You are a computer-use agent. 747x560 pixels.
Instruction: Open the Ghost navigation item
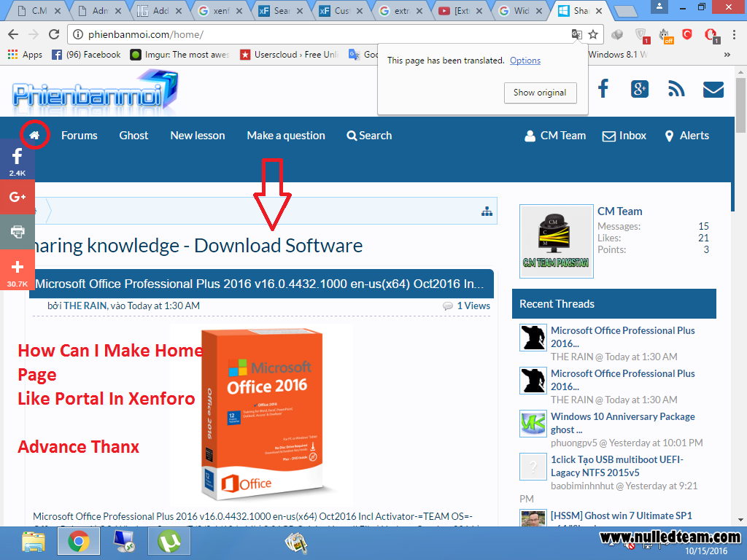133,136
